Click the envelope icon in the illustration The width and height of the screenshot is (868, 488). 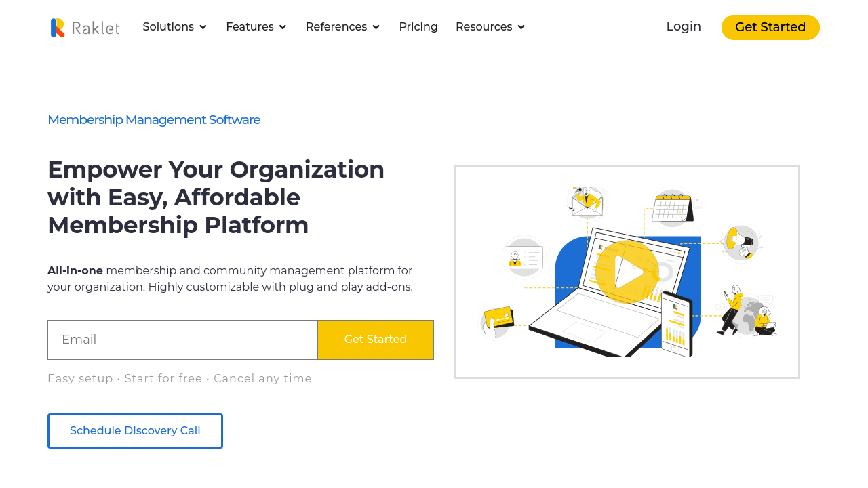[x=586, y=202]
